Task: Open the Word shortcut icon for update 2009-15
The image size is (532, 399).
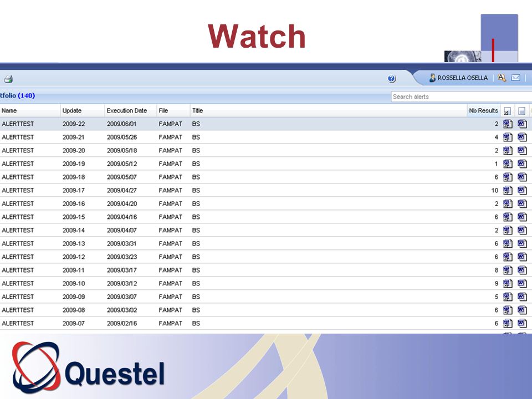Action: tap(508, 217)
